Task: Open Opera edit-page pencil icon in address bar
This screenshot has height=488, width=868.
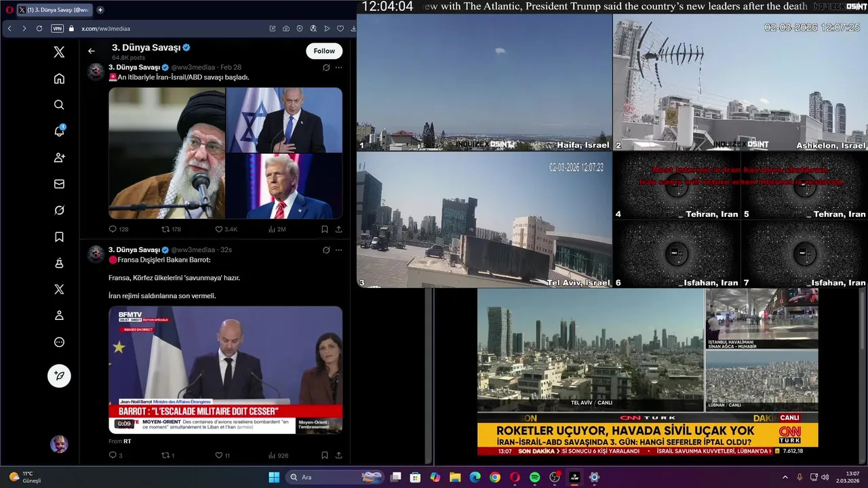Action: [x=273, y=28]
